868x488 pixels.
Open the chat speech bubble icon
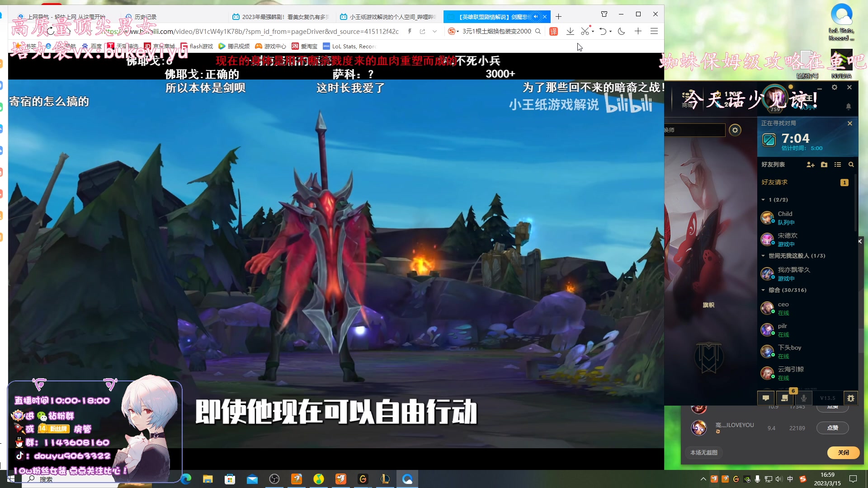(x=766, y=398)
